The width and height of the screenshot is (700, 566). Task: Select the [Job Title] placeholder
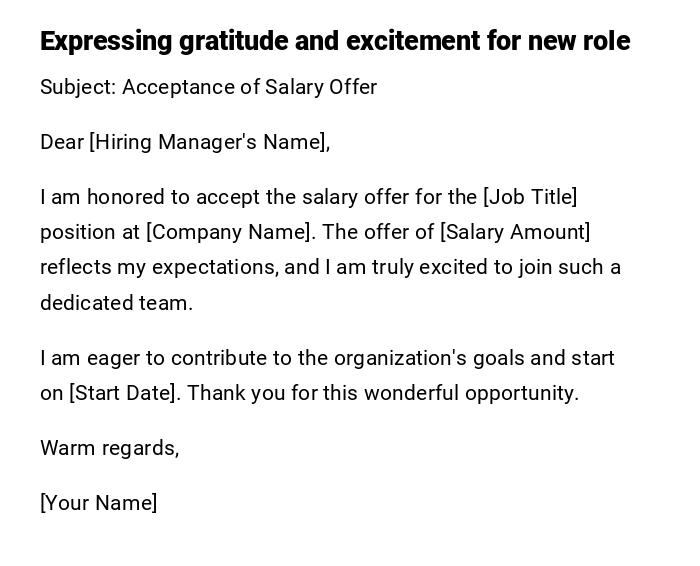pos(530,197)
